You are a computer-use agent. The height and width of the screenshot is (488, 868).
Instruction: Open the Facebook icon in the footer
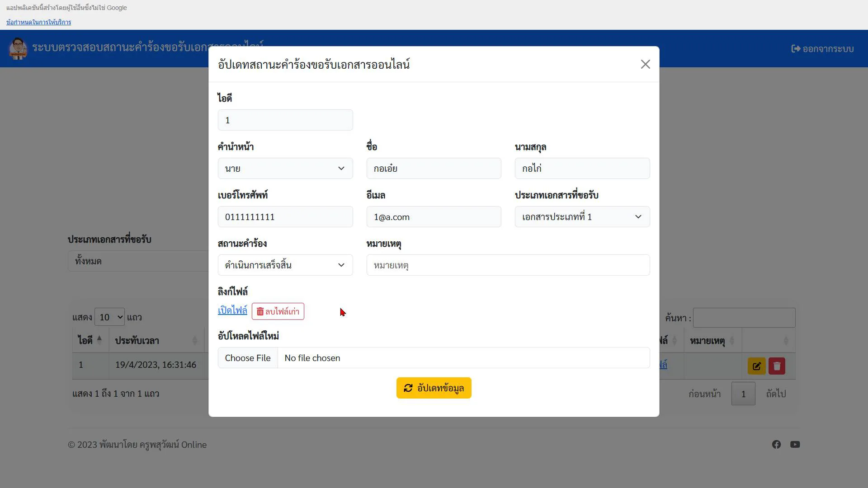pos(776,445)
